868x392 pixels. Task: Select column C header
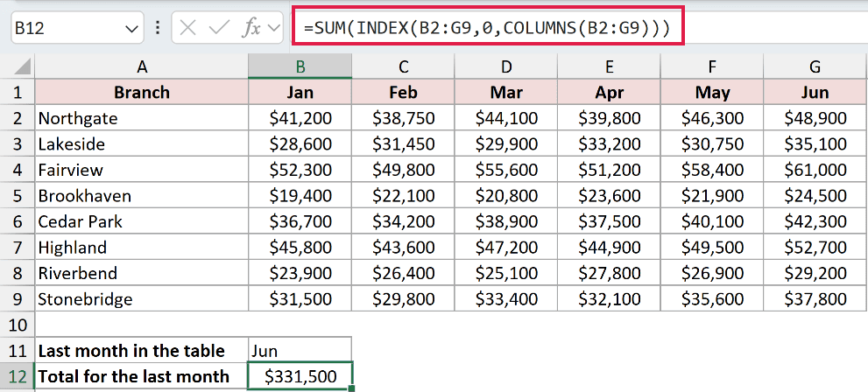point(403,66)
